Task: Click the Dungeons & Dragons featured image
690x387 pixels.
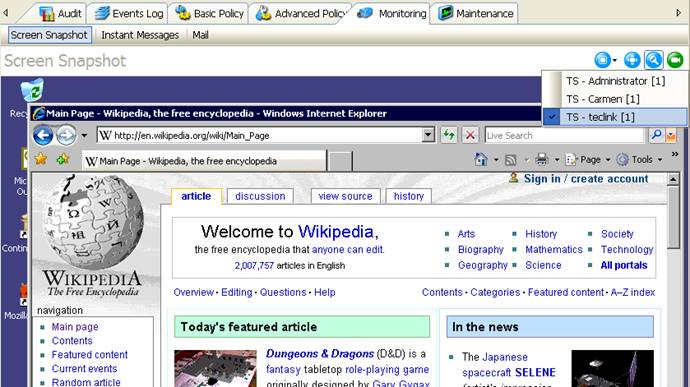Action: [215, 369]
